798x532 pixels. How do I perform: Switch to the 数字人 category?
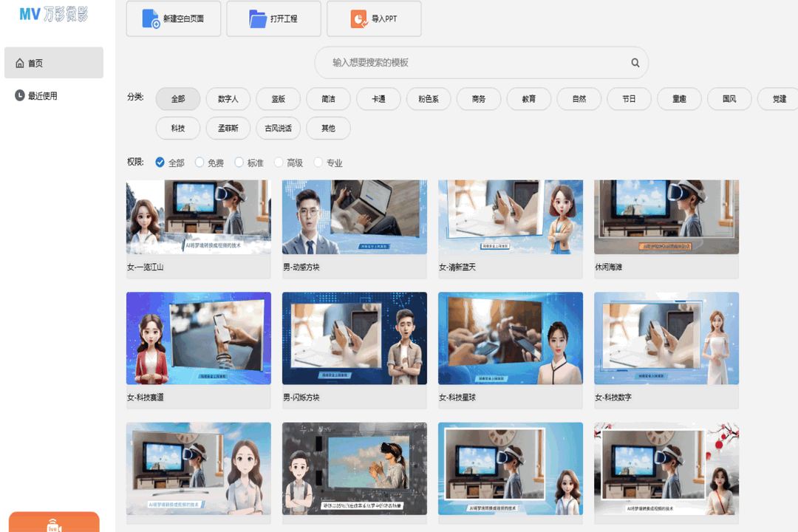tap(228, 98)
